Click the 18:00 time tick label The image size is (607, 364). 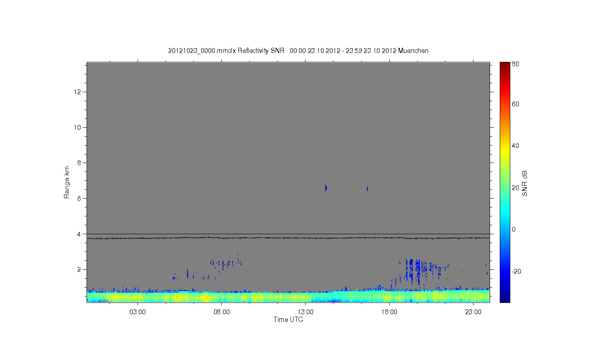(x=389, y=312)
